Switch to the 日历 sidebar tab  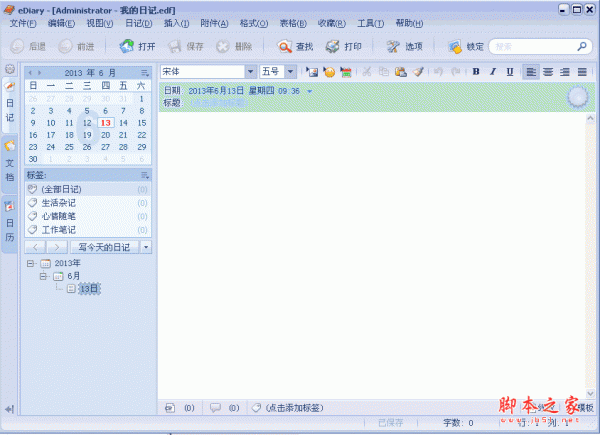10,224
